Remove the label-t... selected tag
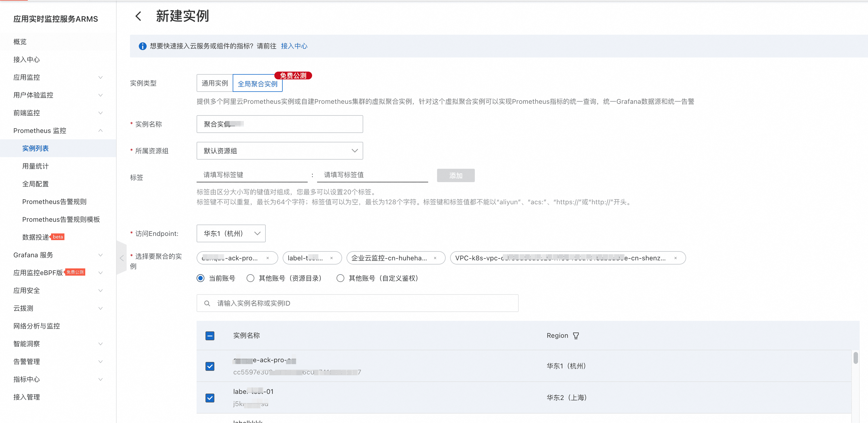This screenshot has height=423, width=868. click(x=332, y=258)
